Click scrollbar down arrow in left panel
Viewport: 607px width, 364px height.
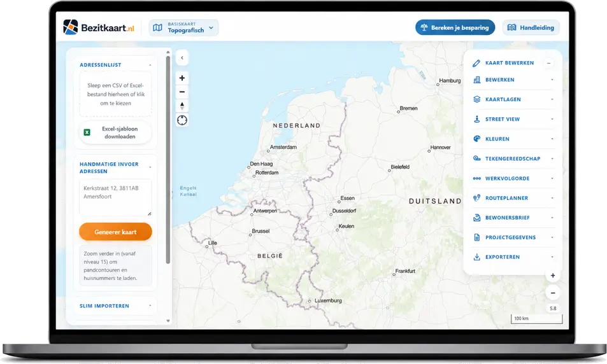[168, 321]
